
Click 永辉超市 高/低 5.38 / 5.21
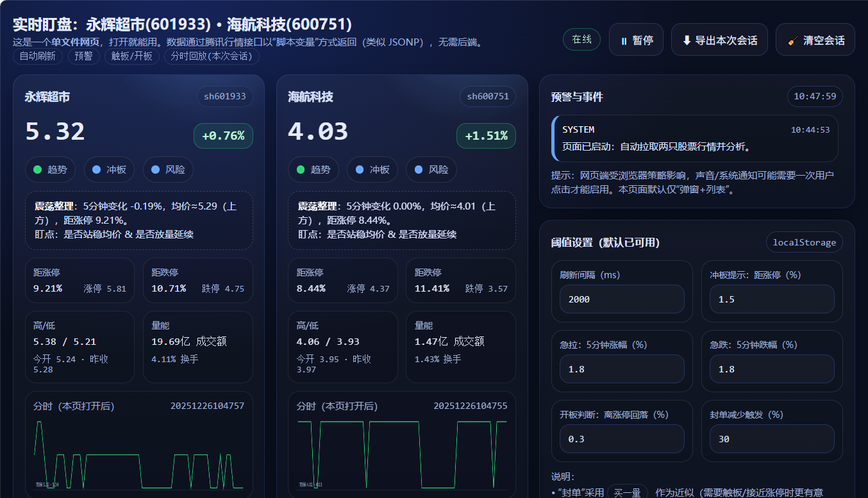(x=65, y=342)
